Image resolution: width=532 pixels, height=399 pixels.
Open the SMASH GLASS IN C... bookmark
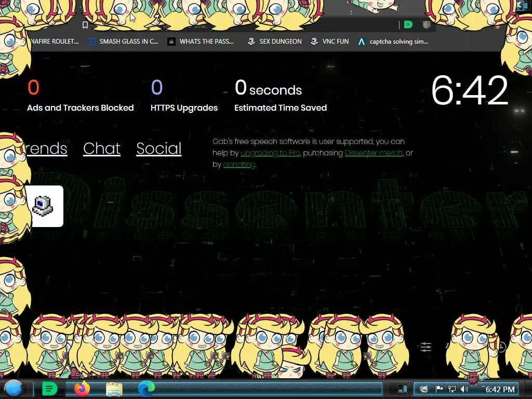123,42
